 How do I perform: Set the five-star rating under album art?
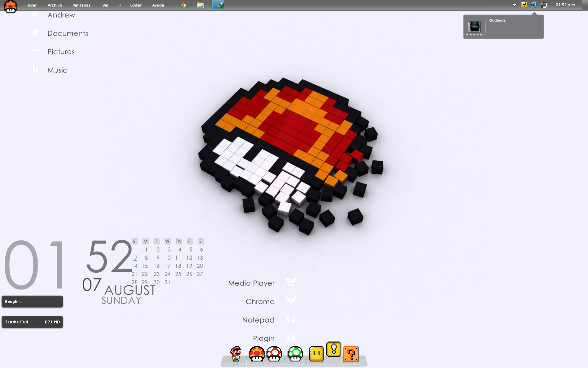(474, 35)
